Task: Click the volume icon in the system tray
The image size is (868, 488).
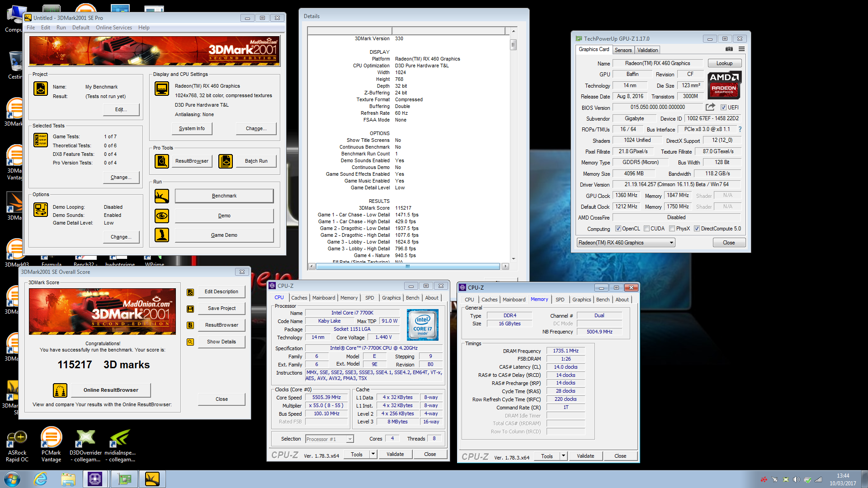Action: (796, 479)
